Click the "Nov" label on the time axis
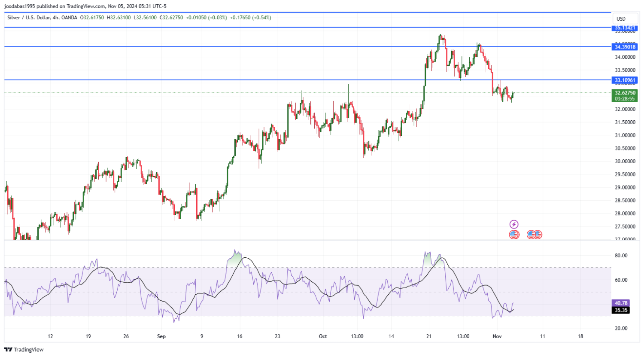Image resolution: width=644 pixels, height=357 pixels. click(x=497, y=336)
